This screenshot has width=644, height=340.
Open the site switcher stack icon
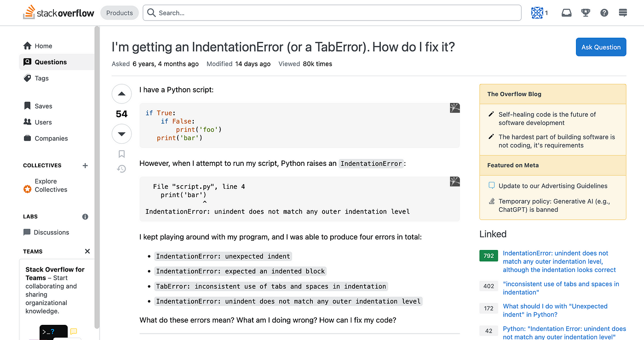click(x=623, y=13)
